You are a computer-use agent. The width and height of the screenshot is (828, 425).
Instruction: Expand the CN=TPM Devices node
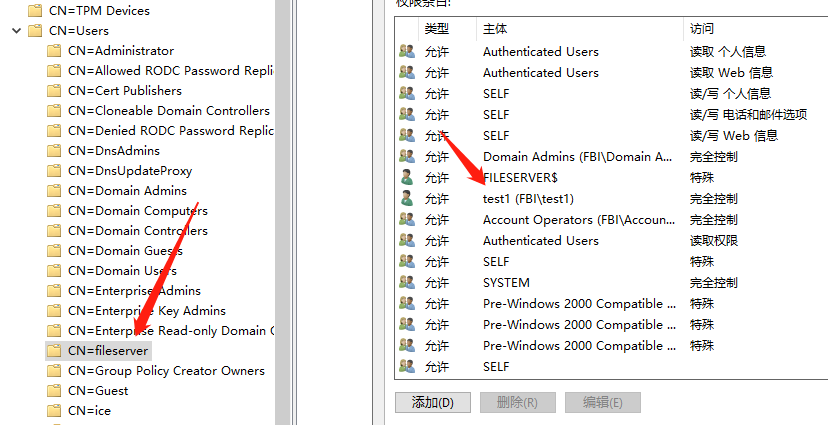(15, 11)
